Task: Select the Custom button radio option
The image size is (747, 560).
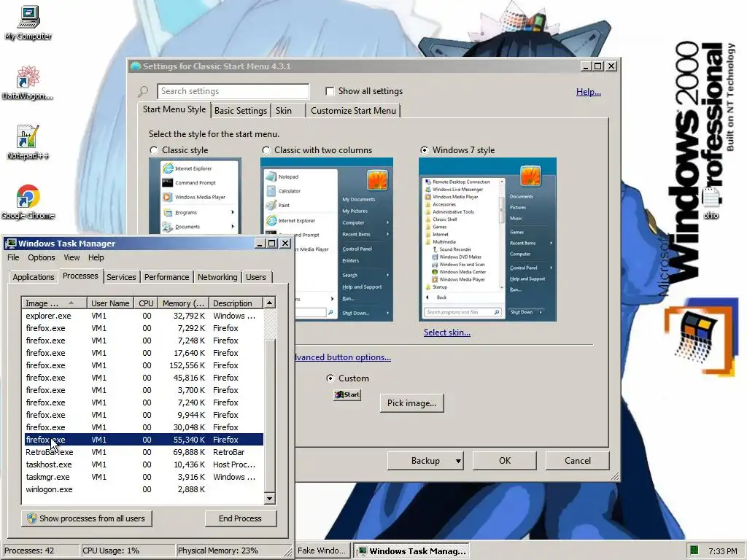Action: (330, 378)
